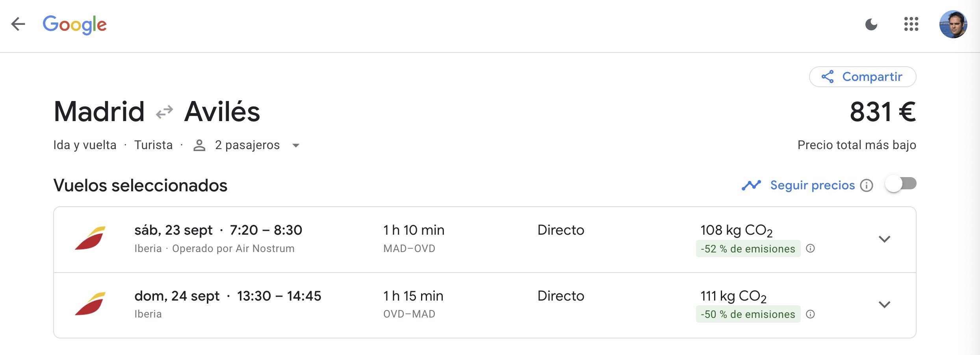Click the Seguir precios info icon

tap(867, 185)
